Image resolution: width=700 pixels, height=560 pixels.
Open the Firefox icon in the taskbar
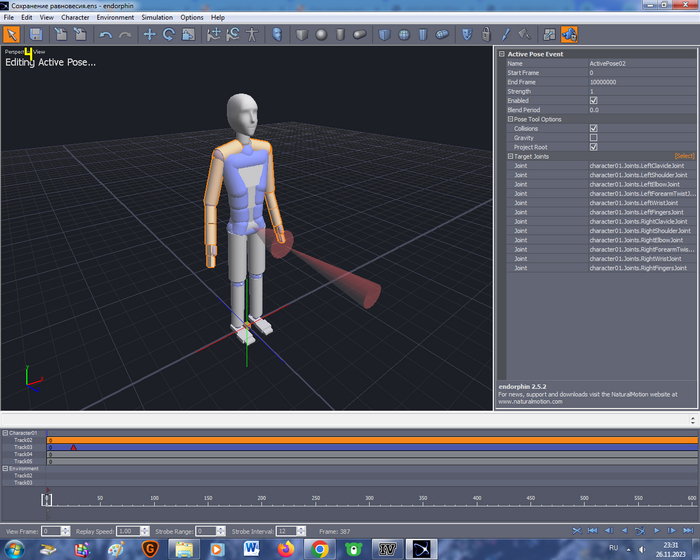click(x=285, y=548)
